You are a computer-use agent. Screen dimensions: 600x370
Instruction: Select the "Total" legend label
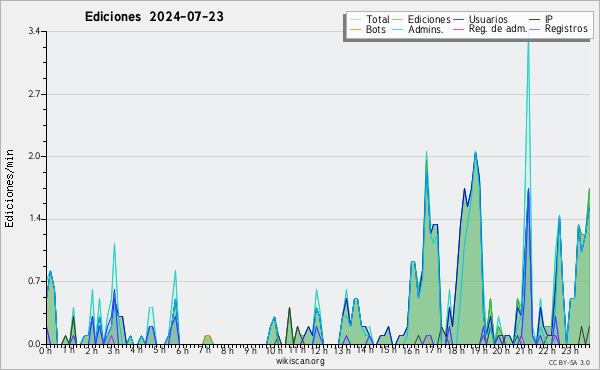click(x=377, y=19)
